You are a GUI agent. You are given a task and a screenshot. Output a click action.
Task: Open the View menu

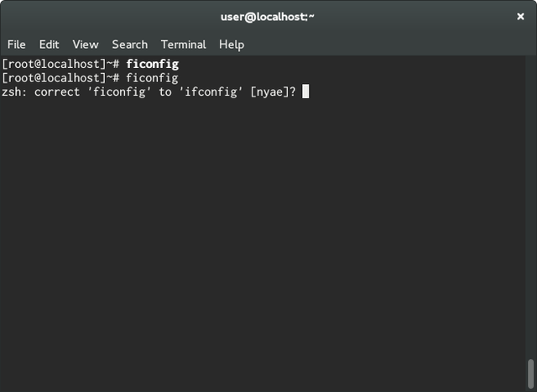(x=86, y=44)
